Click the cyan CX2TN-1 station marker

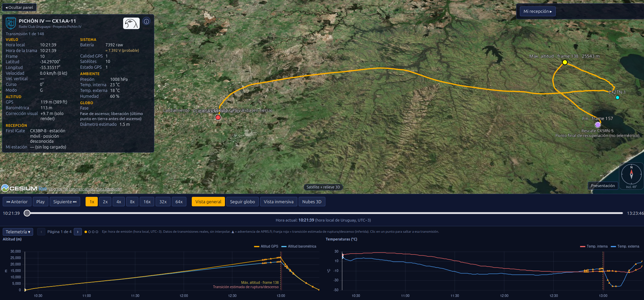click(617, 97)
